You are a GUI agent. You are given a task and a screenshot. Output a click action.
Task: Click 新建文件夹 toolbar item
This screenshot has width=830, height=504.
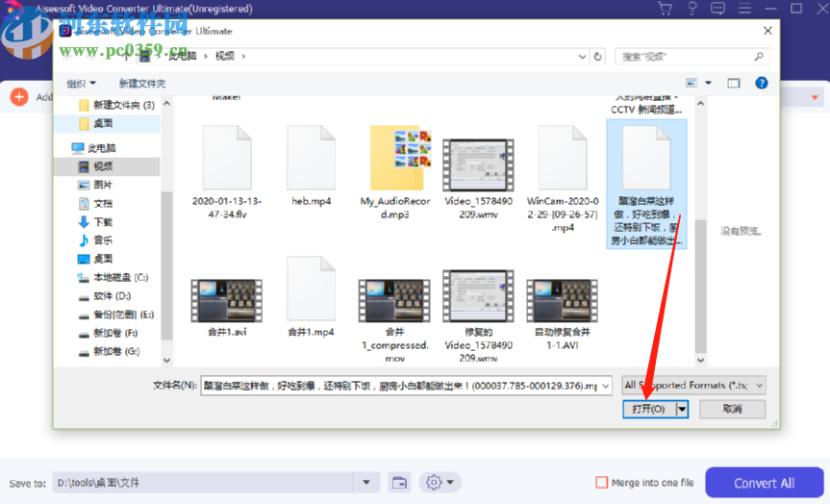pyautogui.click(x=142, y=83)
